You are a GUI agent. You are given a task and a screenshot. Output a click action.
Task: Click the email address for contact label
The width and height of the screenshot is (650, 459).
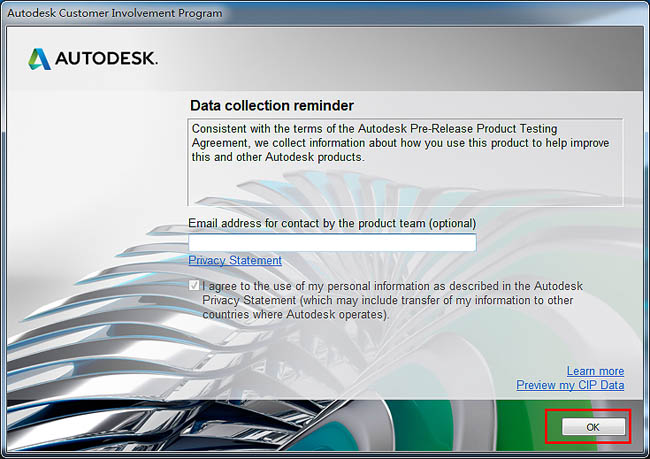(332, 223)
